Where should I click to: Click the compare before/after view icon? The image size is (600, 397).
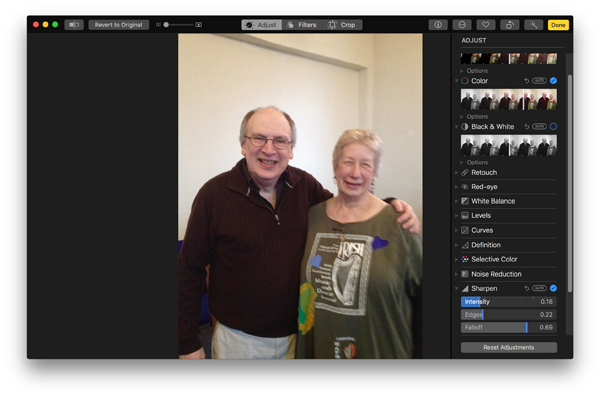74,25
